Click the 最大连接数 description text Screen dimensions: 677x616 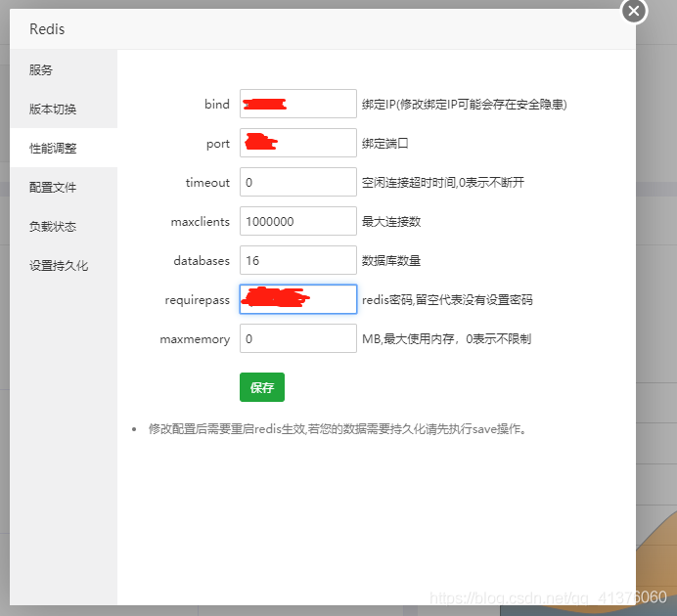pyautogui.click(x=391, y=222)
